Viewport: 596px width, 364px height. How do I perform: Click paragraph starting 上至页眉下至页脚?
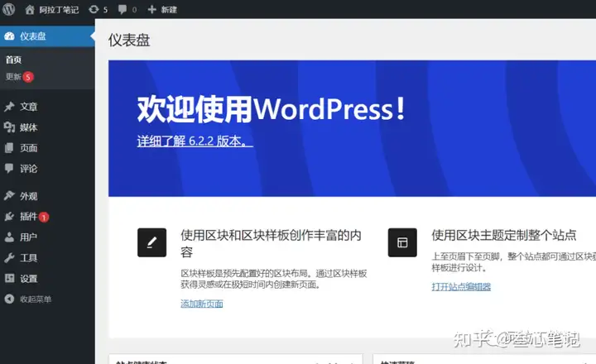[x=514, y=262]
